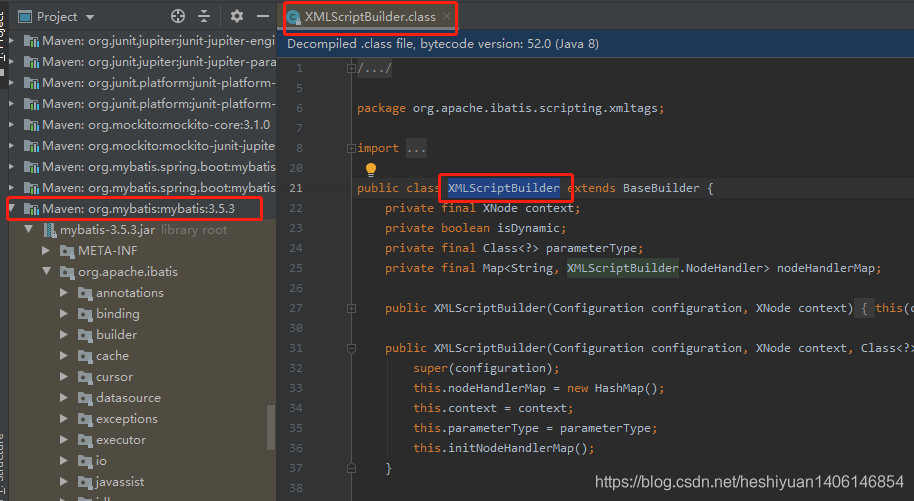Click Project panel window icon
The image size is (914, 501).
(24, 17)
